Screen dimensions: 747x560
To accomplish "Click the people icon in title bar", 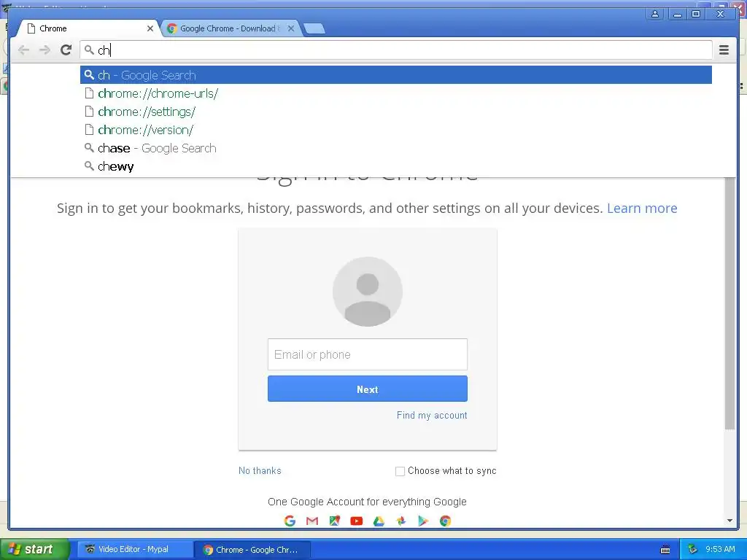I will pyautogui.click(x=655, y=14).
